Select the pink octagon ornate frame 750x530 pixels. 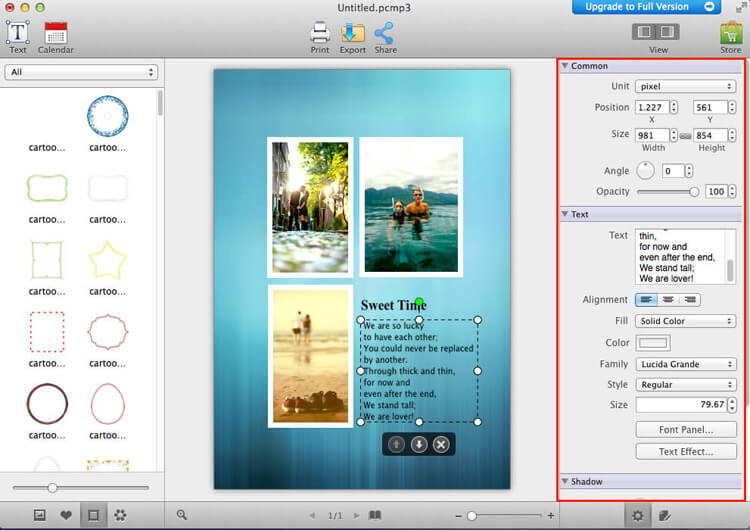(x=108, y=331)
